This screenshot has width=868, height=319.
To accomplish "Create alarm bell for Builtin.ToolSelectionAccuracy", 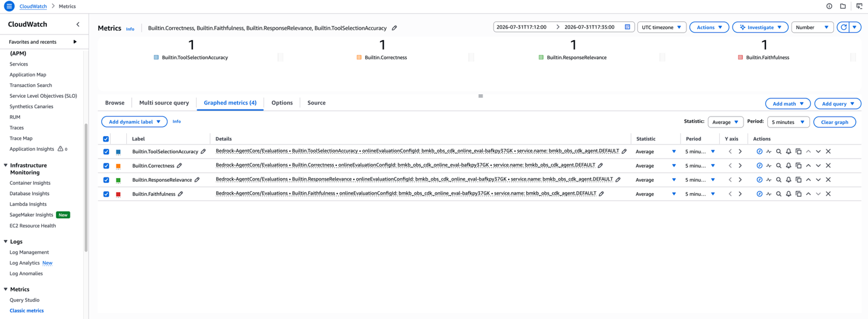I will pyautogui.click(x=788, y=151).
